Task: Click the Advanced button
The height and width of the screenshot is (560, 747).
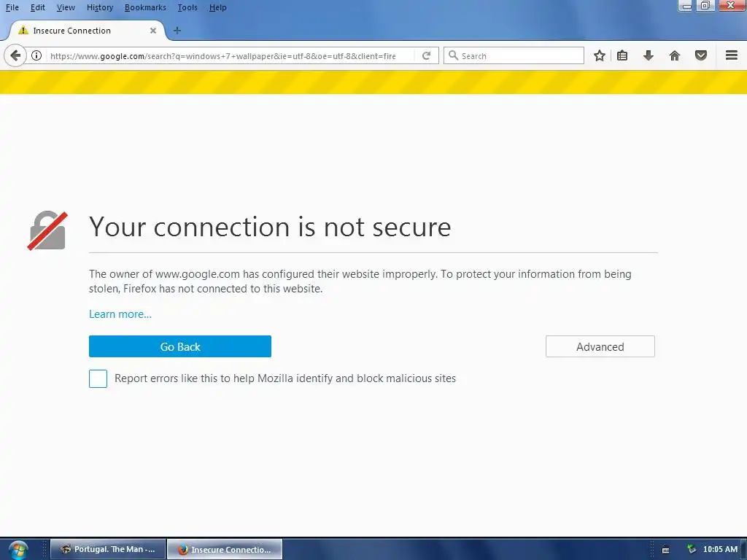Action: [600, 346]
